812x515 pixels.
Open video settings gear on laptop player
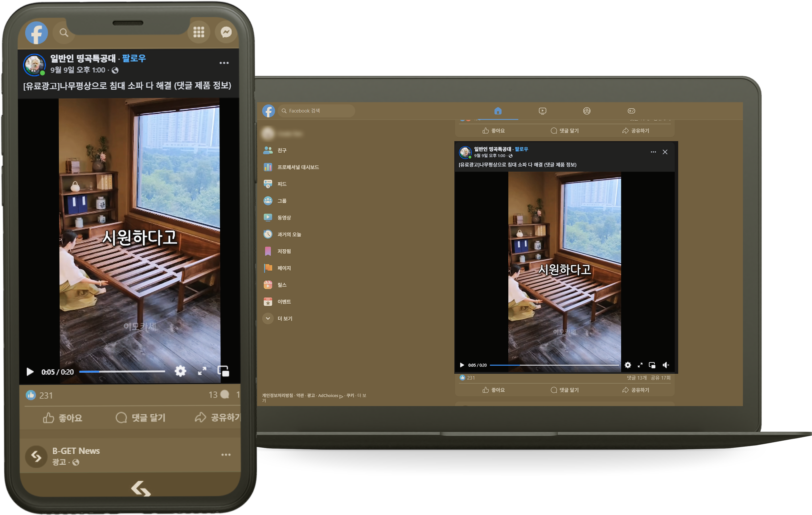628,365
